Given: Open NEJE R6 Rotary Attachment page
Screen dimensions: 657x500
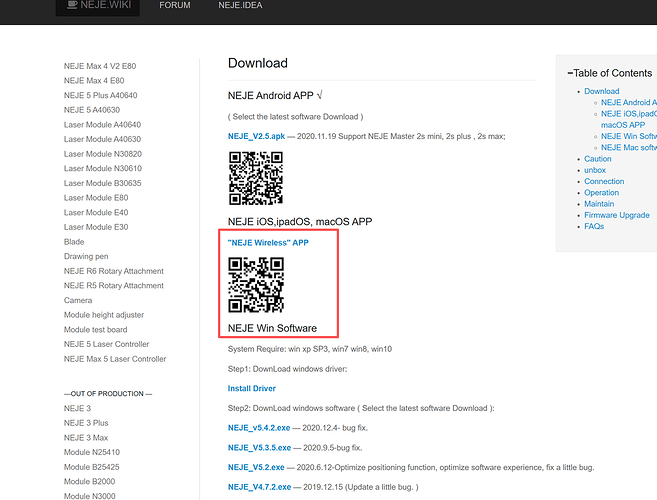Looking at the screenshot, I should (x=113, y=271).
